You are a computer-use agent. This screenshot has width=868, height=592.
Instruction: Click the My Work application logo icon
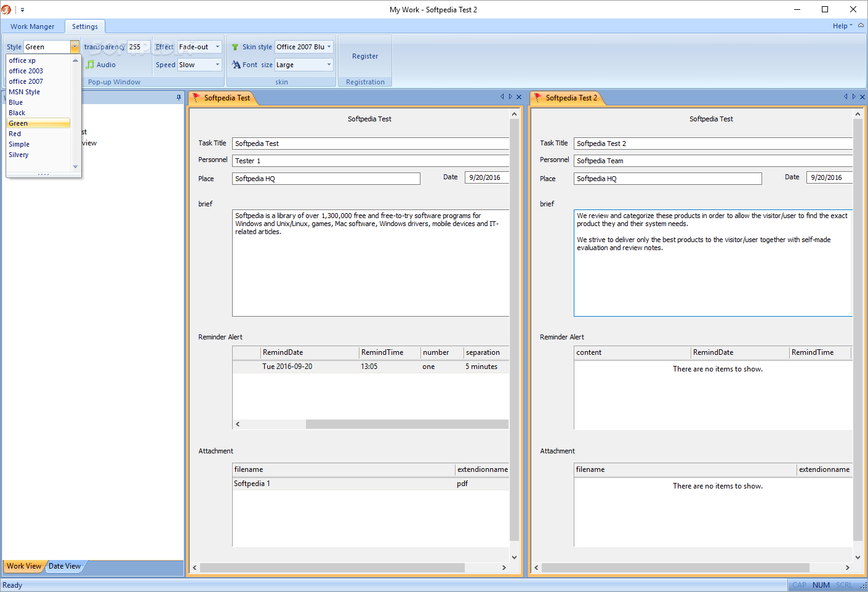6,10
